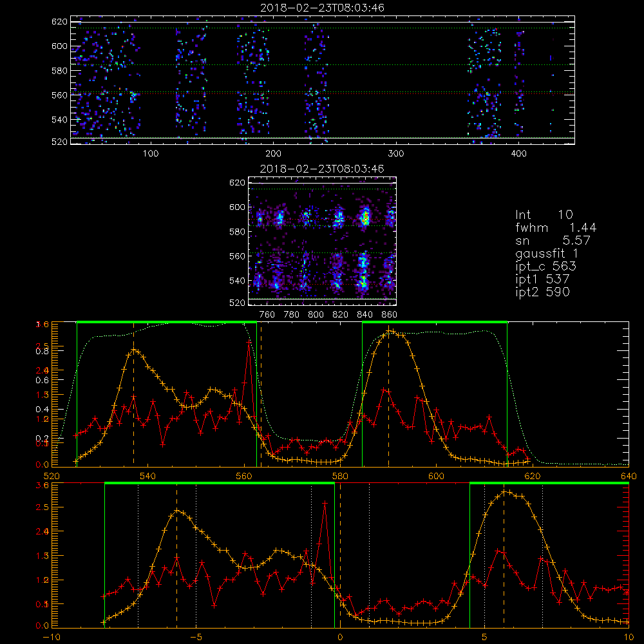Image resolution: width=644 pixels, height=644 pixels.
Task: Click x-axis label 520 of the upper profile plot
Action: [x=52, y=476]
